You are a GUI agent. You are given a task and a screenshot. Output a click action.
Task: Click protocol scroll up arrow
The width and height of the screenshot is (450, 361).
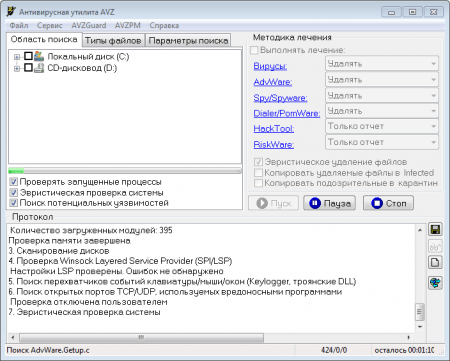pos(420,230)
